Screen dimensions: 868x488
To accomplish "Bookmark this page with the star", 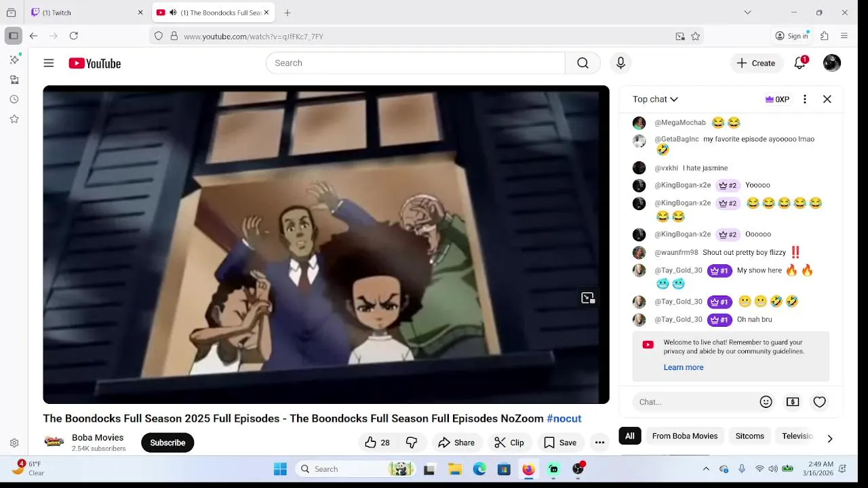I will click(695, 37).
